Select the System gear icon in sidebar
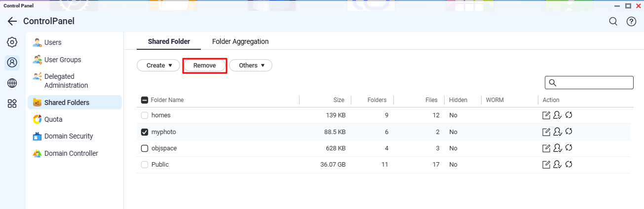644x209 pixels. (12, 42)
